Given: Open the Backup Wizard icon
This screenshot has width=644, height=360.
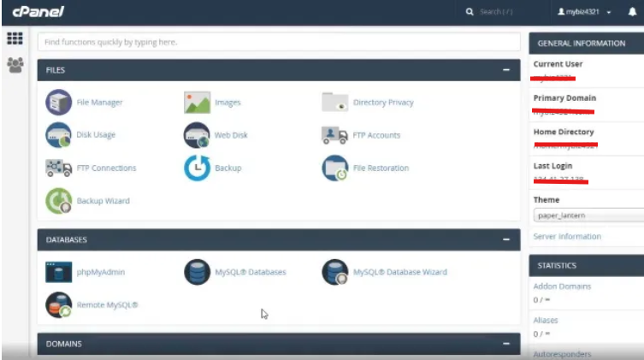Looking at the screenshot, I should click(58, 201).
